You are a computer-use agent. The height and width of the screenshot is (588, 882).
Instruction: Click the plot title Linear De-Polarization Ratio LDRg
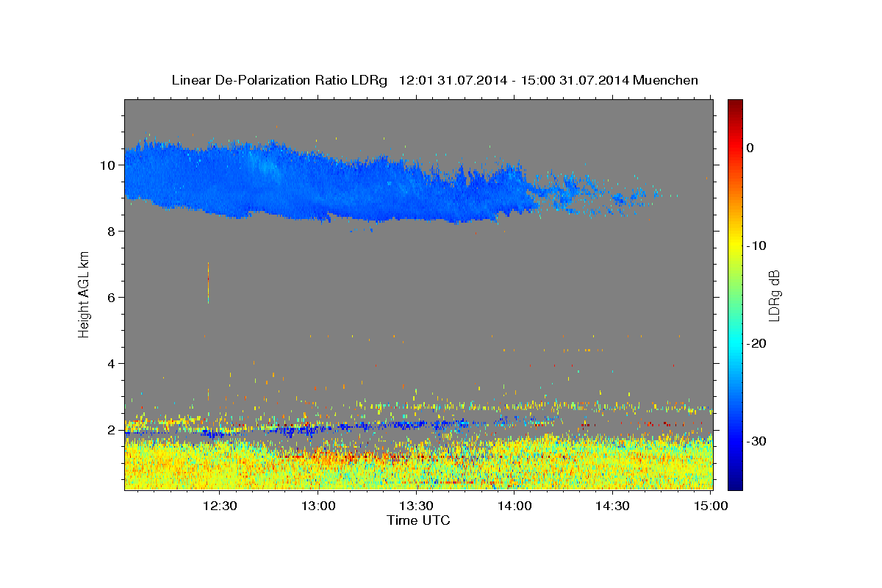click(279, 80)
